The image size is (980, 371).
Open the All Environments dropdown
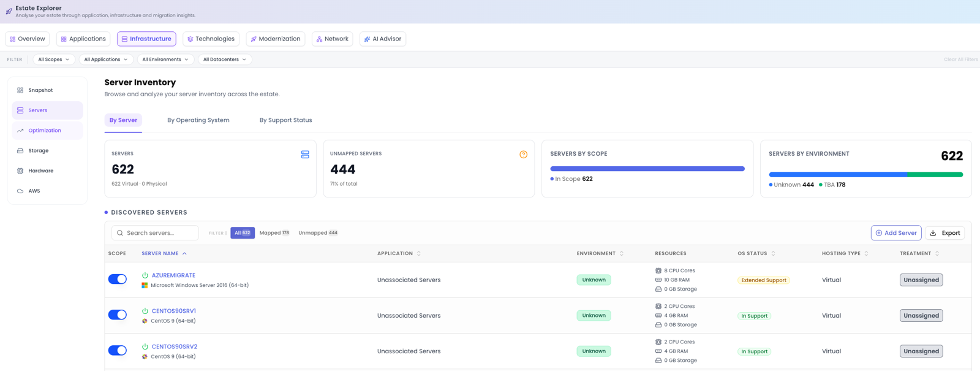click(x=165, y=59)
